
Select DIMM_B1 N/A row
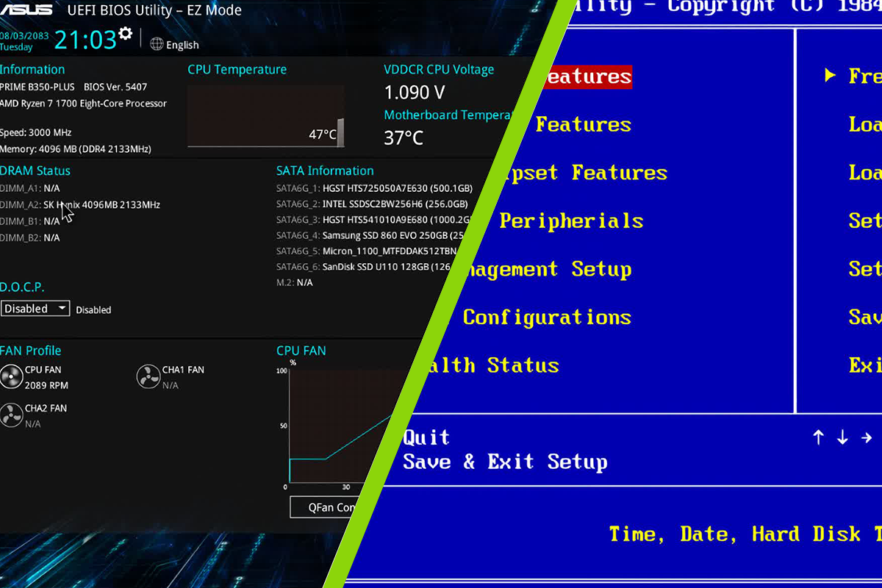30,220
